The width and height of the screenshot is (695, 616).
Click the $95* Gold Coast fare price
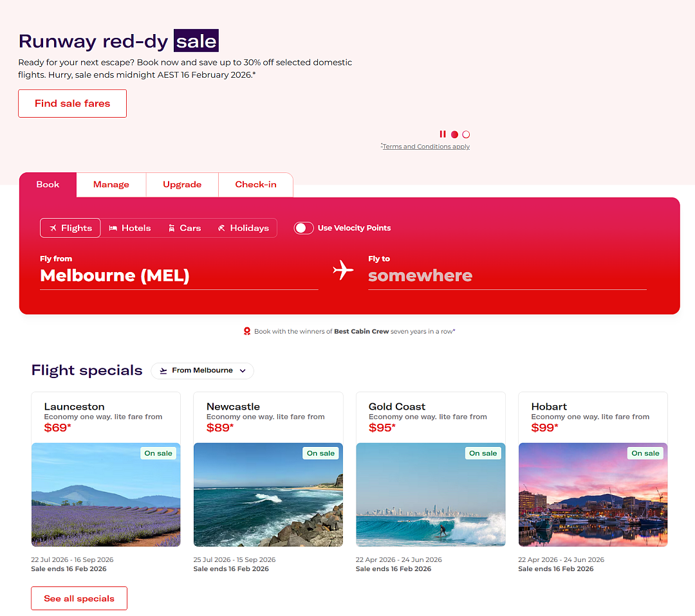click(x=382, y=428)
